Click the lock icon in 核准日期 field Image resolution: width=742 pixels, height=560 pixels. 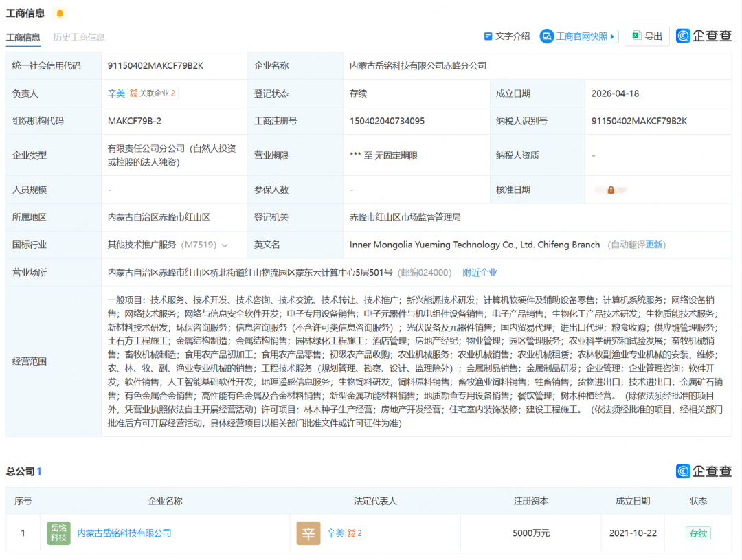click(610, 190)
